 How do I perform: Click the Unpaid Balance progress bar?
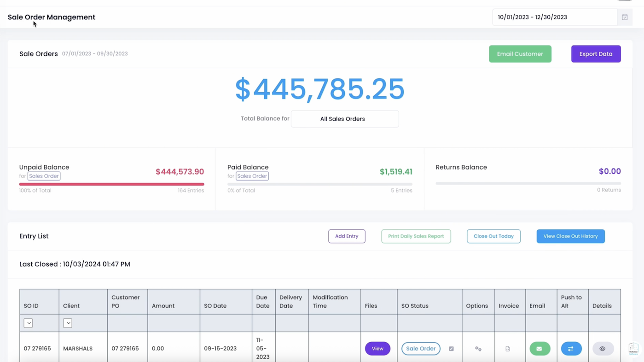point(111,184)
